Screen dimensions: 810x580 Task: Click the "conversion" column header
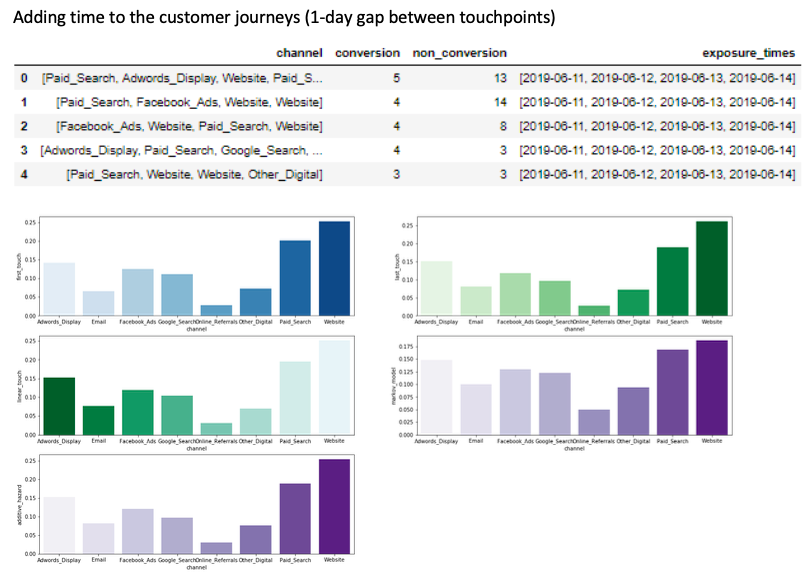tap(367, 52)
